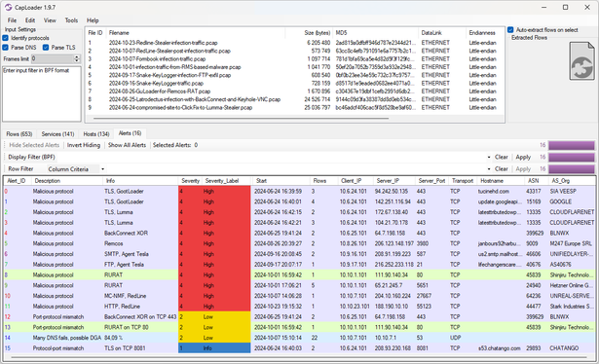
Task: Open the Row Filter history dropdown arrow
Action: [489, 169]
